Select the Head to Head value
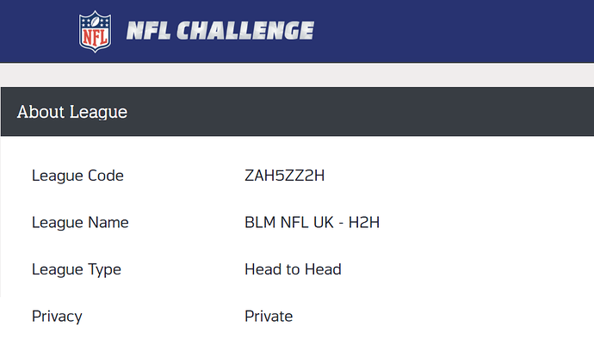This screenshot has height=364, width=594. pyautogui.click(x=293, y=269)
